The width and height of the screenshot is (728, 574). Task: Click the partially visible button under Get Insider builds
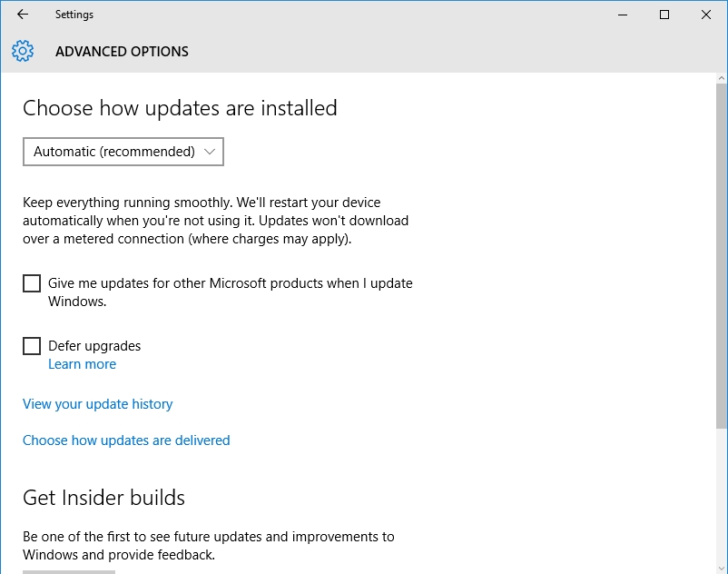point(68,570)
